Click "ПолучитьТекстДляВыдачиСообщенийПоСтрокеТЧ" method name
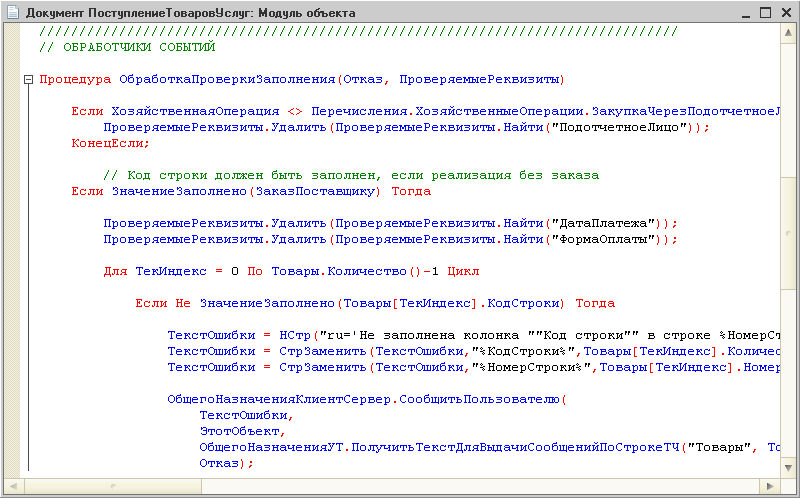The width and height of the screenshot is (800, 498). 516,447
